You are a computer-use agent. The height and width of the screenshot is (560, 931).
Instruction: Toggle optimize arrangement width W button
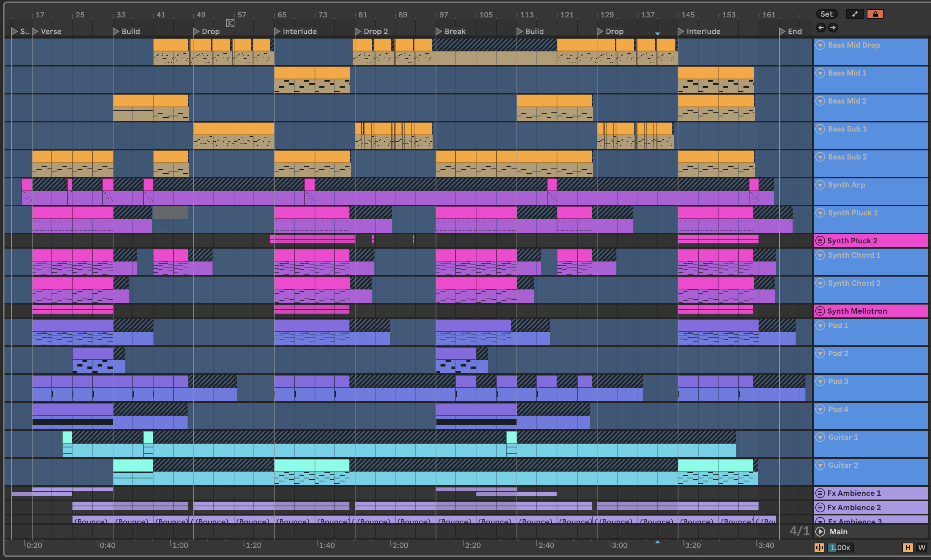point(922,548)
